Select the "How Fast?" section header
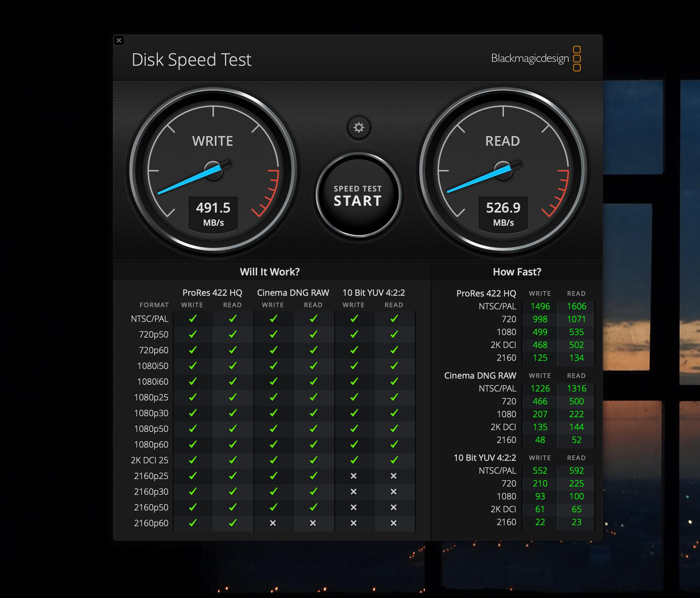This screenshot has width=700, height=598. [516, 272]
